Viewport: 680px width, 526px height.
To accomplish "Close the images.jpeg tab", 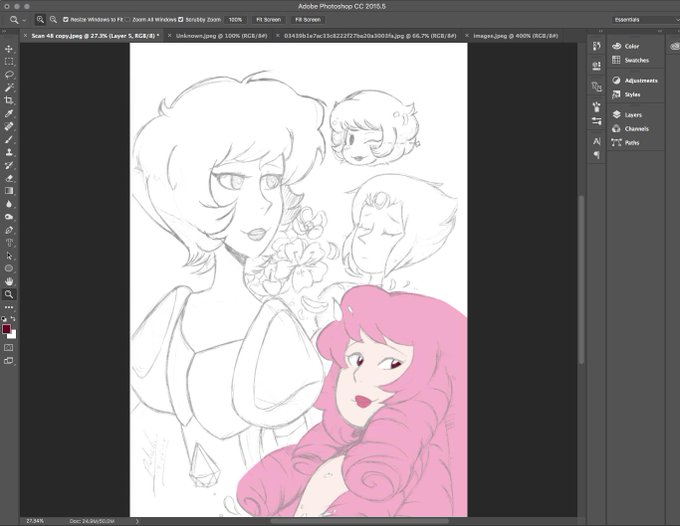I will click(x=467, y=36).
